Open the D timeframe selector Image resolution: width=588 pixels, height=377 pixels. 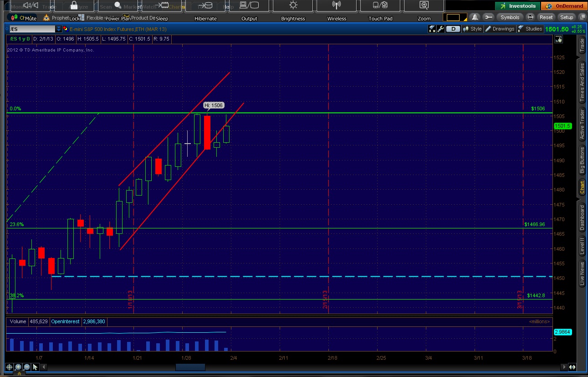coord(453,29)
